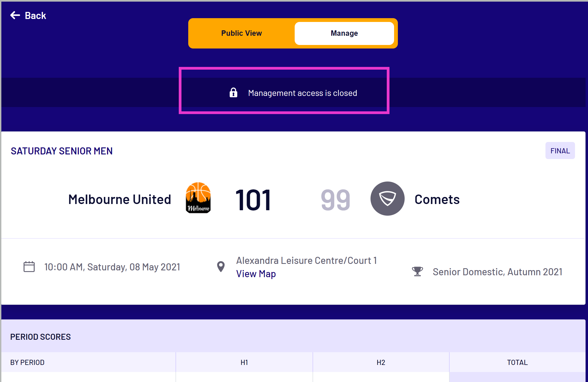Viewport: 588px width, 382px height.
Task: Click the SATURDAY SENIOR MEN heading
Action: click(x=62, y=151)
